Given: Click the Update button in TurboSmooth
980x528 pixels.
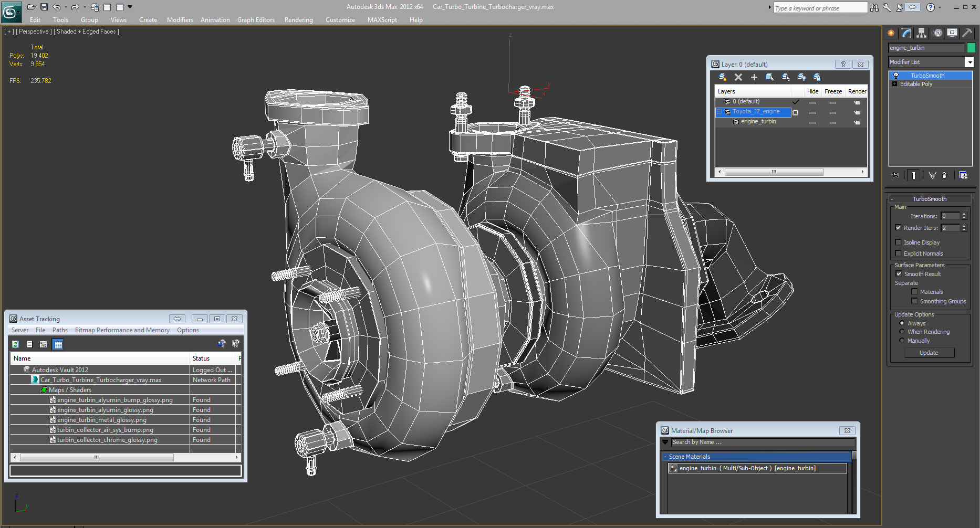Looking at the screenshot, I should pyautogui.click(x=929, y=353).
